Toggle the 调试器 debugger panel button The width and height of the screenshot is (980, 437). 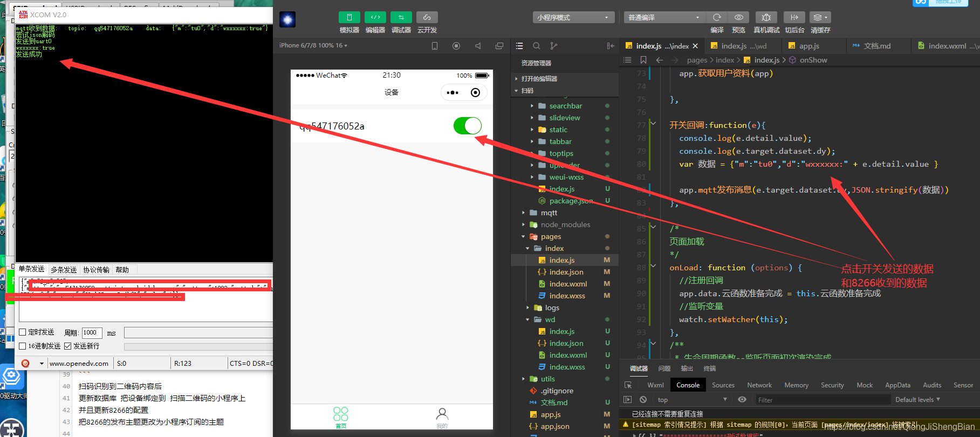[x=401, y=17]
